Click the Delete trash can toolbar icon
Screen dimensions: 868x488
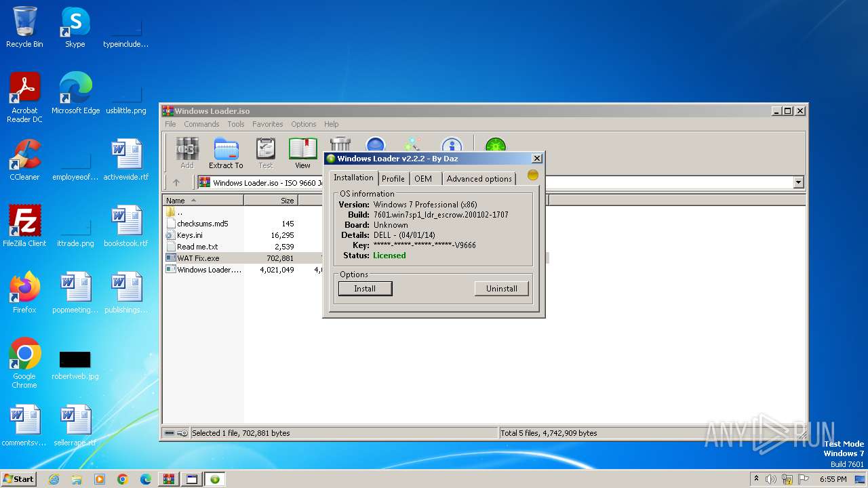pyautogui.click(x=340, y=144)
